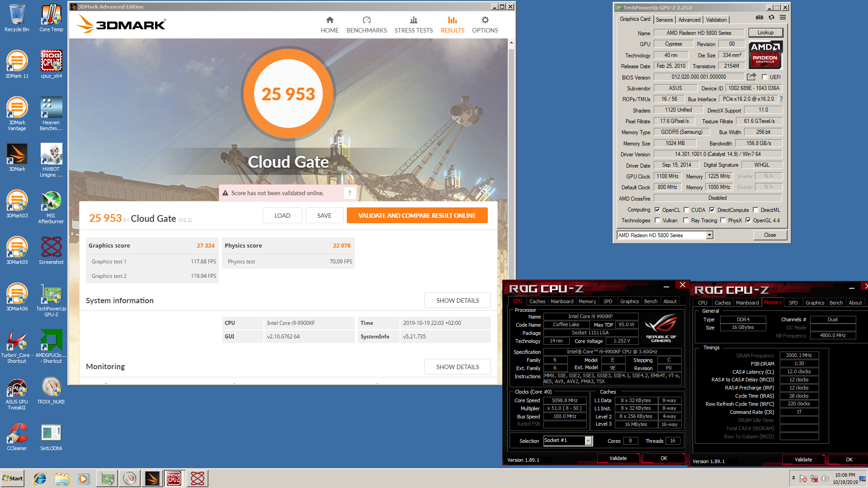868x488 pixels.
Task: Open the Recycle Bin desktop icon
Action: click(17, 18)
